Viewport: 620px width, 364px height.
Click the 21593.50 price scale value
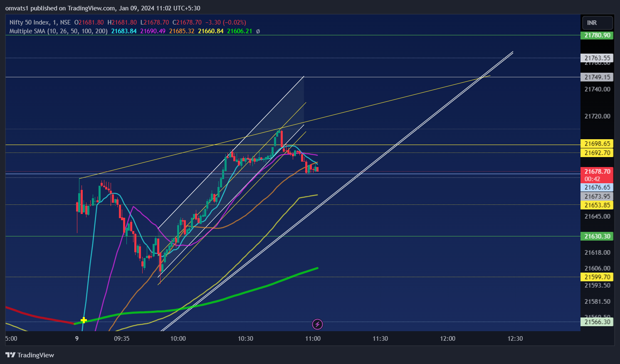(597, 285)
